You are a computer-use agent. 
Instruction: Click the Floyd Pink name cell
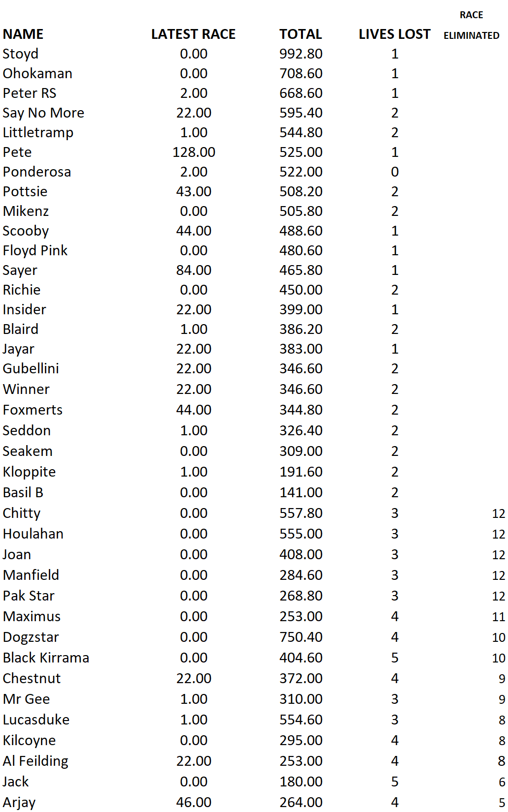tap(35, 251)
